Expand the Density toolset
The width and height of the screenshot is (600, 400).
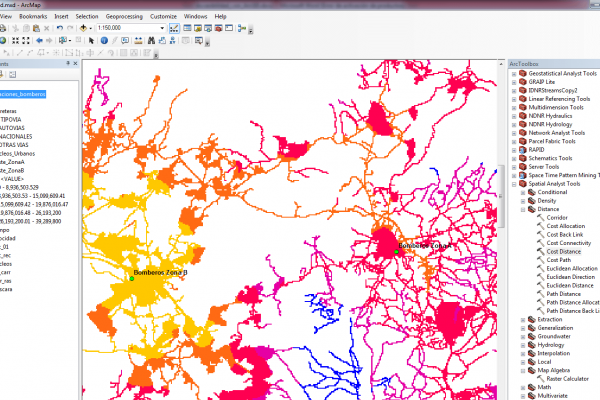[523, 201]
